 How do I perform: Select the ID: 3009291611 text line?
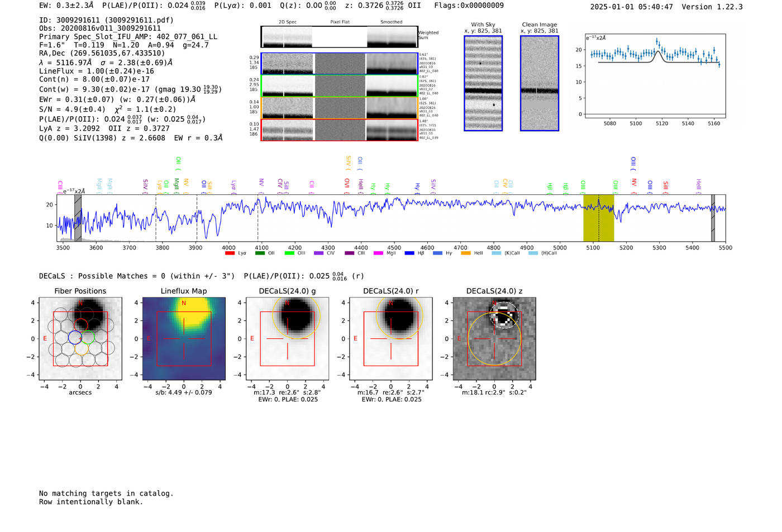(106, 20)
